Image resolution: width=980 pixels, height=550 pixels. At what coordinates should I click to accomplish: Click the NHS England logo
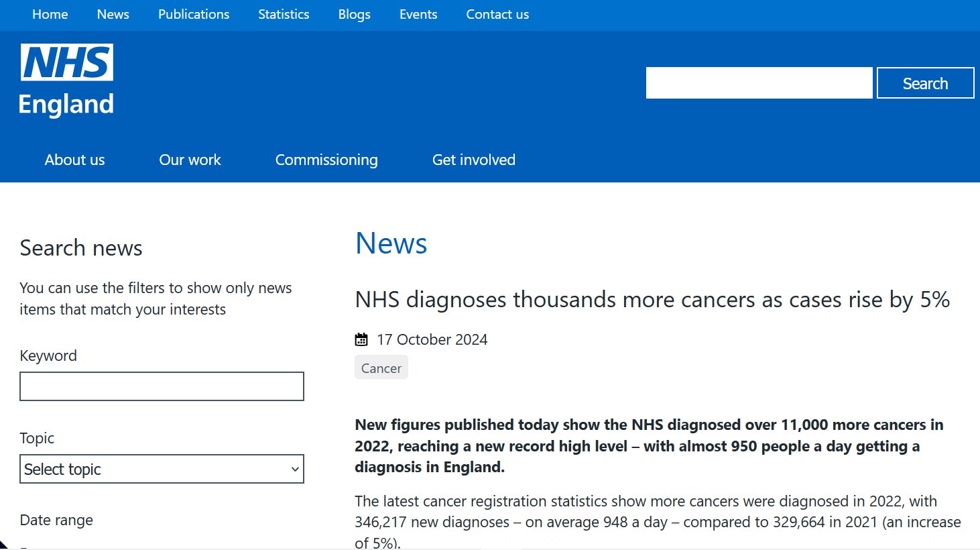66,80
